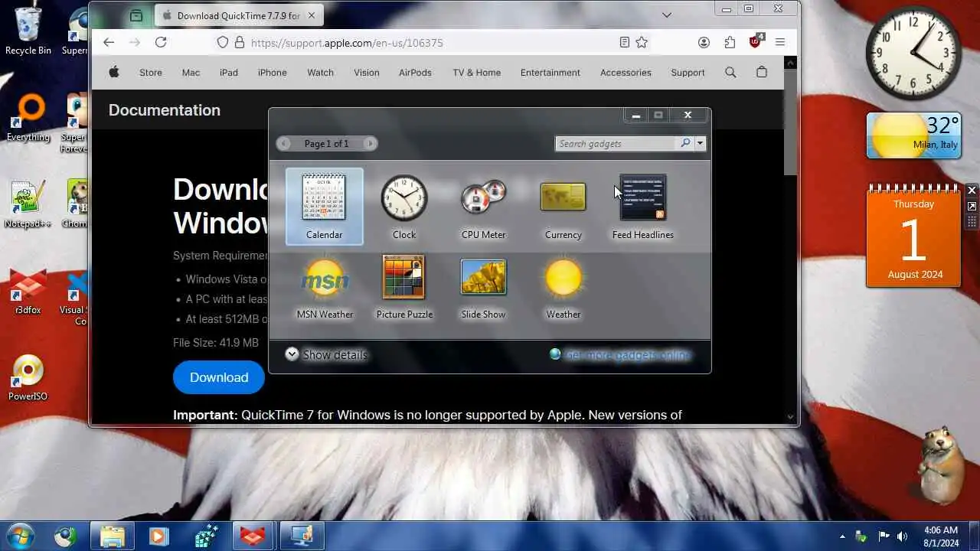Go to next gadget page arrow
Image resolution: width=980 pixels, height=551 pixels.
(x=370, y=143)
